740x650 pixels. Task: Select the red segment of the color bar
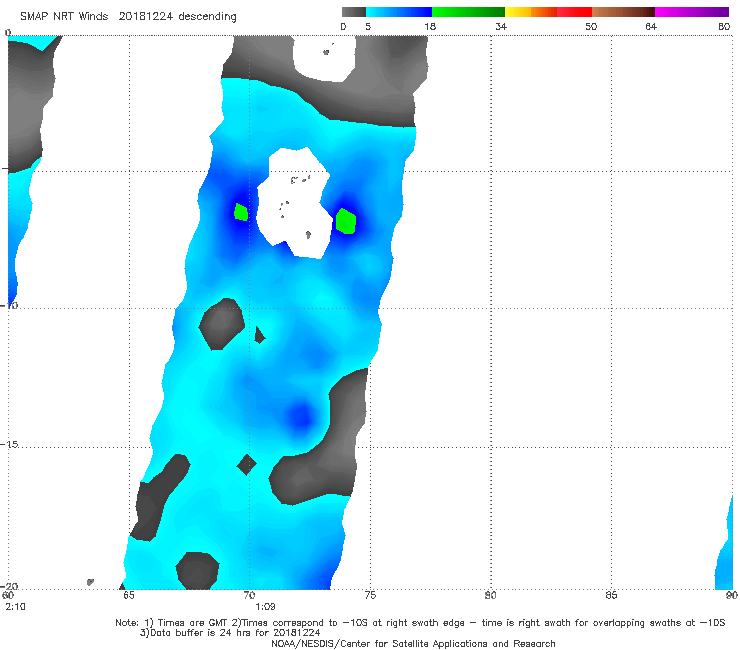[574, 12]
